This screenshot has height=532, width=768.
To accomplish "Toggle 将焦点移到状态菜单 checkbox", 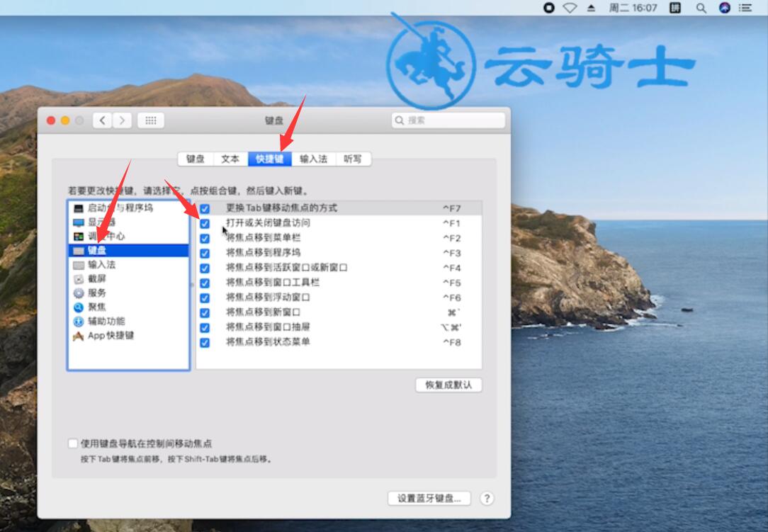I will pos(205,342).
